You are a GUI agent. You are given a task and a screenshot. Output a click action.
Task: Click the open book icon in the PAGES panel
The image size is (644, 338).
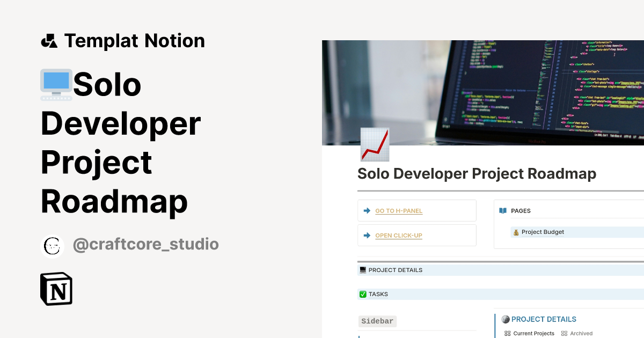point(503,210)
